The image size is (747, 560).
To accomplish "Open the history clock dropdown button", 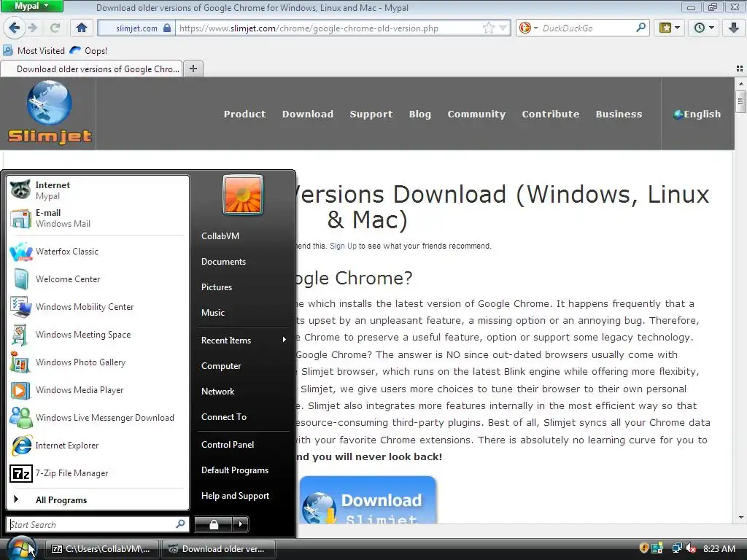I will (704, 28).
